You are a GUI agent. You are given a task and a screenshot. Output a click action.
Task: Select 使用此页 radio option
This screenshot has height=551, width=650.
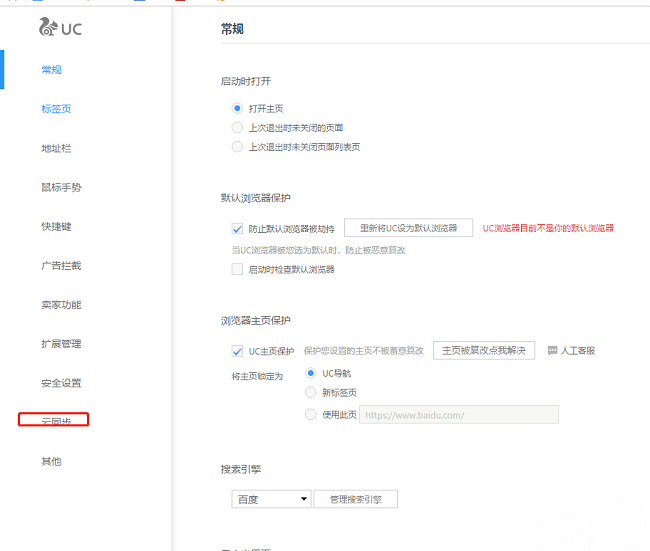pos(310,415)
